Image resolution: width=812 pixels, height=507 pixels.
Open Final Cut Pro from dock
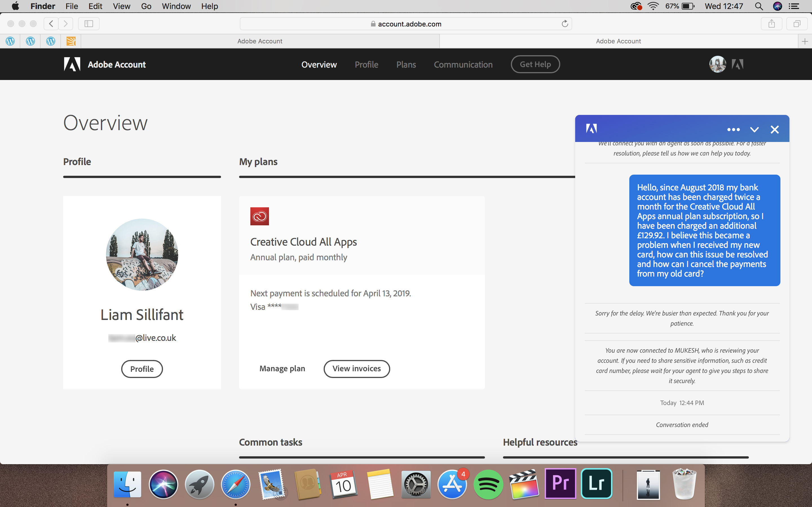522,485
